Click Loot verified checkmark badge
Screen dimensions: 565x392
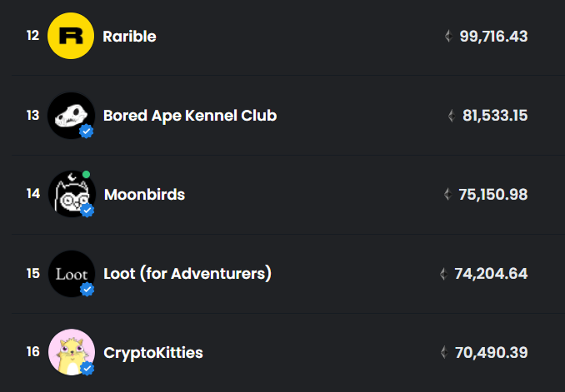tap(87, 290)
